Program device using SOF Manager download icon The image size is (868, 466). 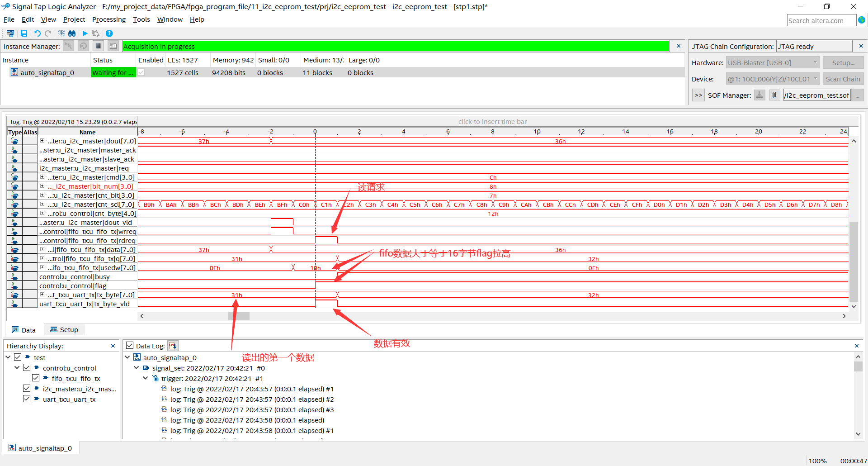[x=759, y=95]
